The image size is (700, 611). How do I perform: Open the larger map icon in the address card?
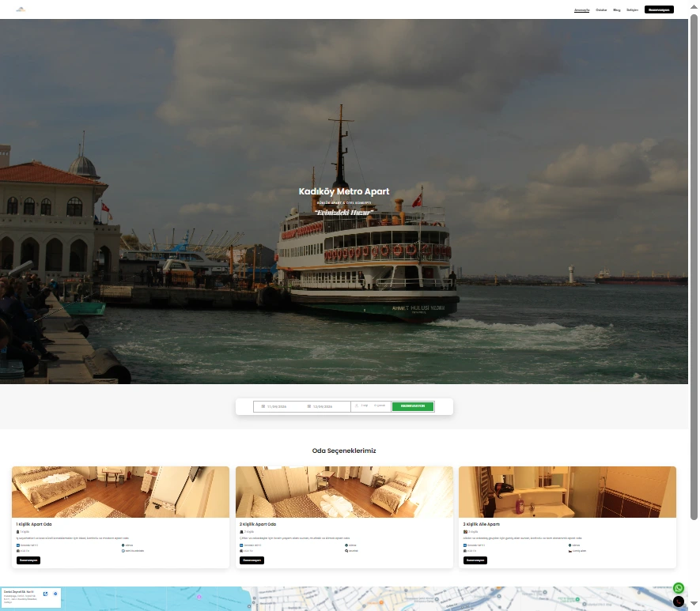45,594
